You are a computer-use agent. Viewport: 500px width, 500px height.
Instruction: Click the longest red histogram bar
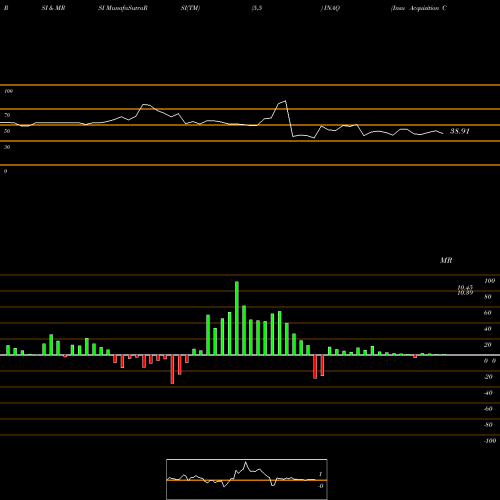coord(172,369)
